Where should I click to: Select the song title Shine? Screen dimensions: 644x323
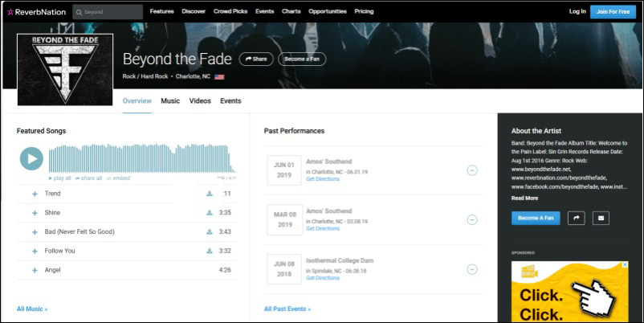(52, 212)
